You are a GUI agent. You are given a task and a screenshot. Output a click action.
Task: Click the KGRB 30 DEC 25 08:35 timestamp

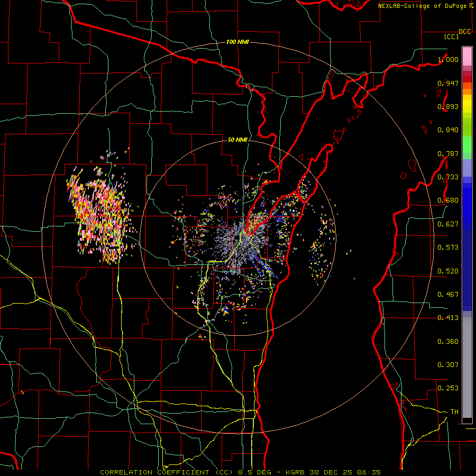tap(333, 472)
